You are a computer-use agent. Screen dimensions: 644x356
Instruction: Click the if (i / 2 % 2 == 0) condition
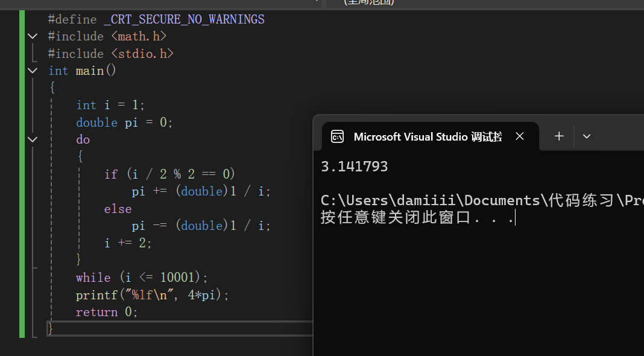click(x=169, y=174)
